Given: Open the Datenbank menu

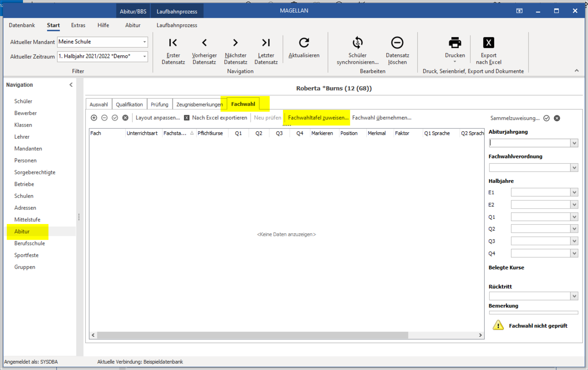Looking at the screenshot, I should [x=22, y=25].
